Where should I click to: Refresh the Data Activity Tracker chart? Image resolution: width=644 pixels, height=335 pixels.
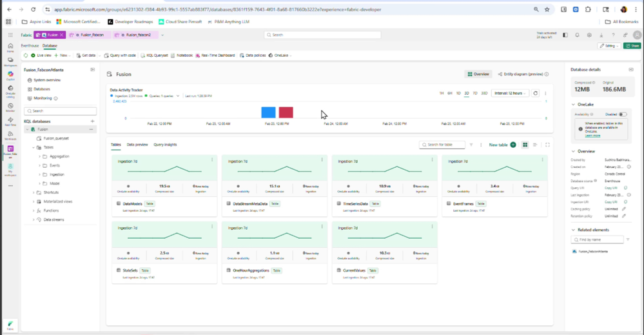(x=535, y=94)
